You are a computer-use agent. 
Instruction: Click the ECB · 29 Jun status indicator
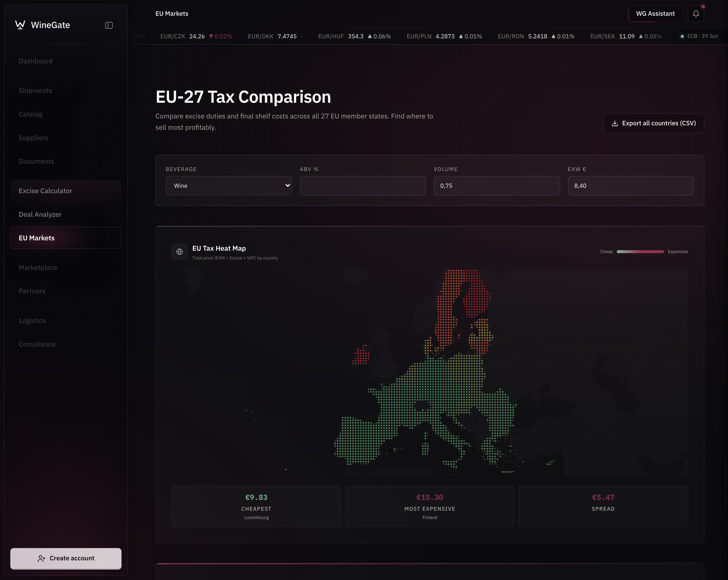click(699, 36)
